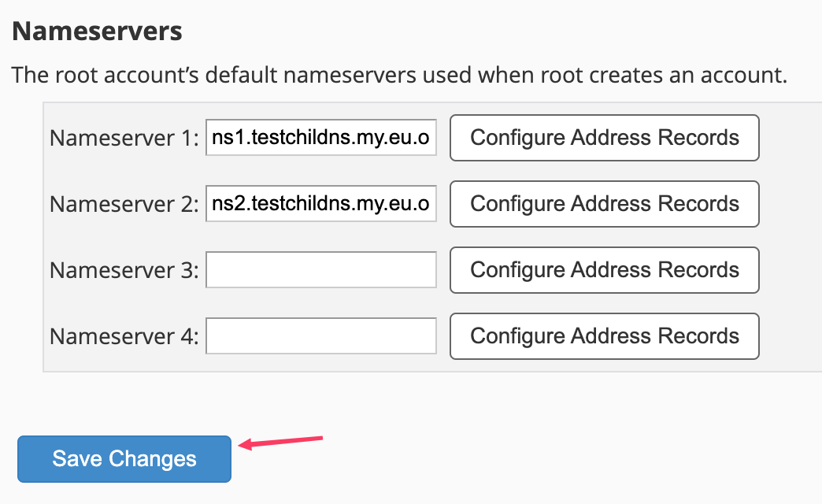Image resolution: width=822 pixels, height=504 pixels.
Task: Click the "Nameserver 1:" label
Action: pos(124,139)
